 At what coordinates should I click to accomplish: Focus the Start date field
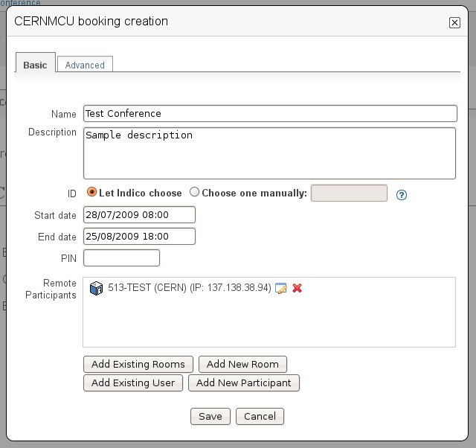[139, 215]
